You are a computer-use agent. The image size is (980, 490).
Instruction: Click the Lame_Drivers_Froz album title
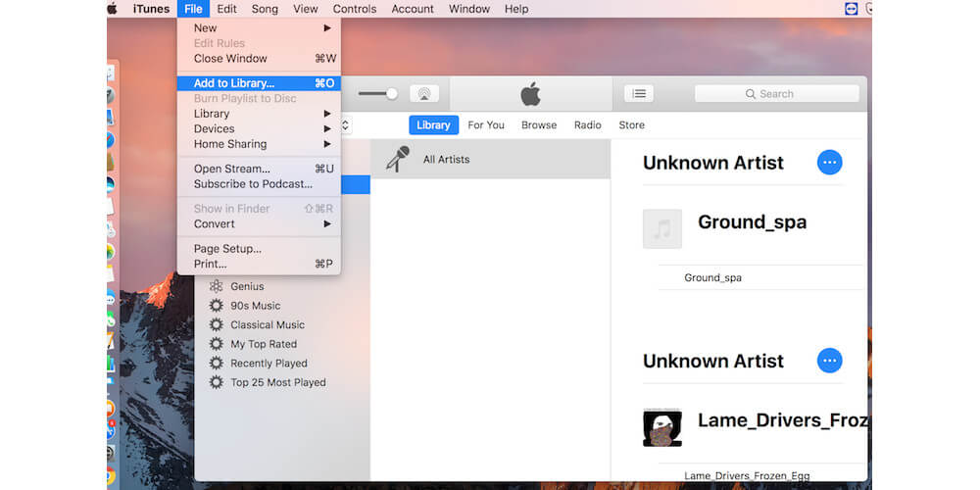tap(782, 420)
